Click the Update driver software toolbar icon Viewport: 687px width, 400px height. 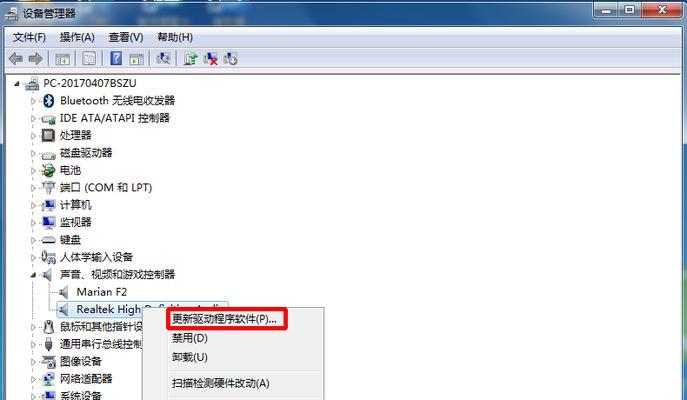(190, 58)
